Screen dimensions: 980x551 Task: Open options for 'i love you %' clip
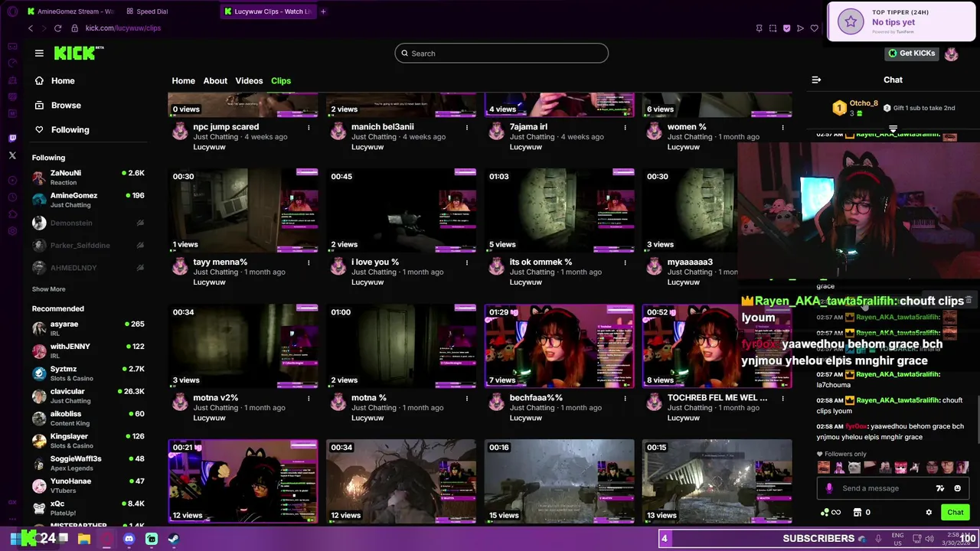467,262
